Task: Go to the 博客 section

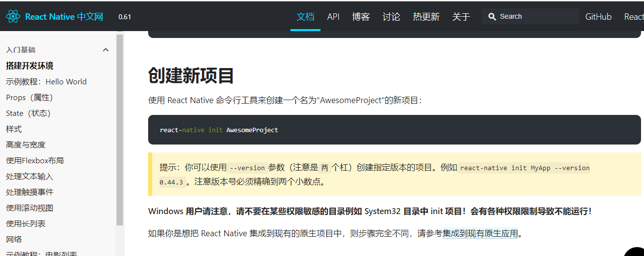Action: [361, 17]
